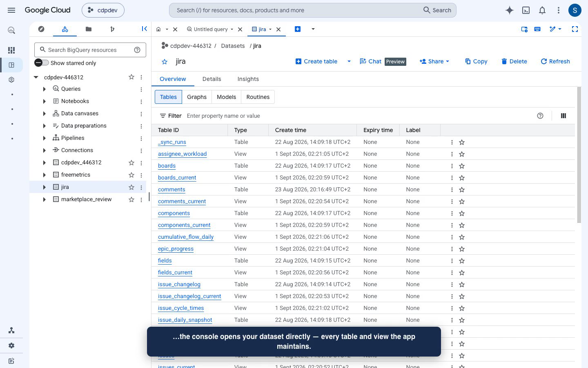The image size is (588, 368).
Task: Toggle full screen editor icon
Action: [x=575, y=29]
